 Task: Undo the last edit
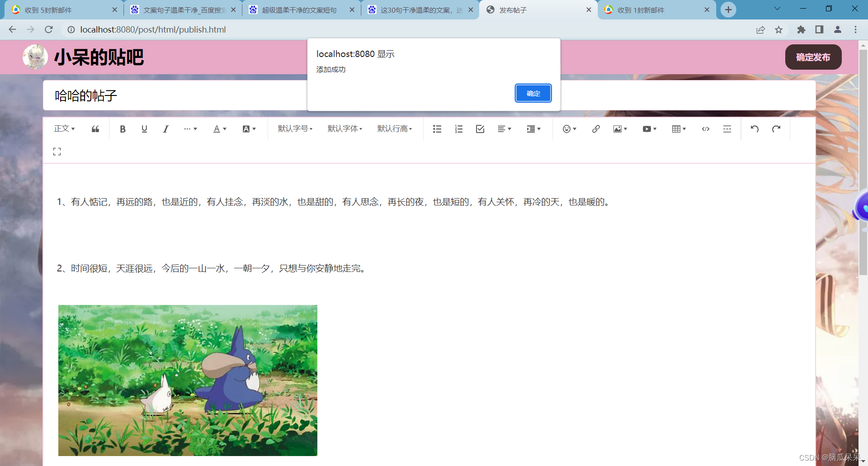[755, 129]
